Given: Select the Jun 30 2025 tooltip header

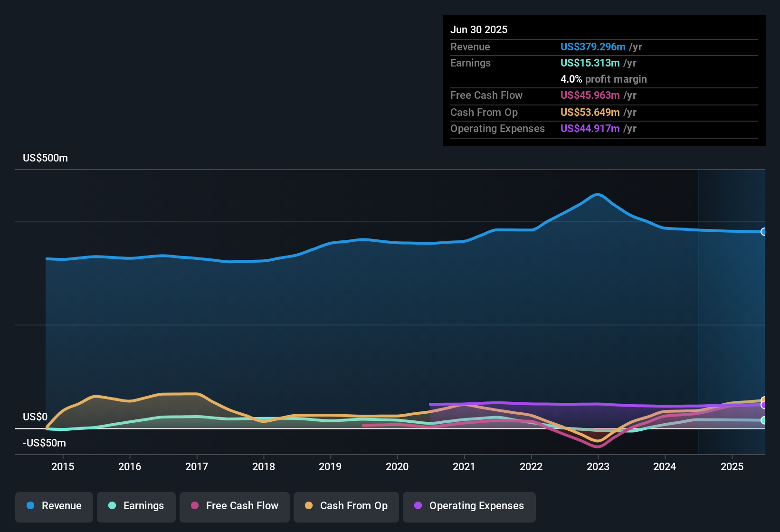Looking at the screenshot, I should 479,29.
